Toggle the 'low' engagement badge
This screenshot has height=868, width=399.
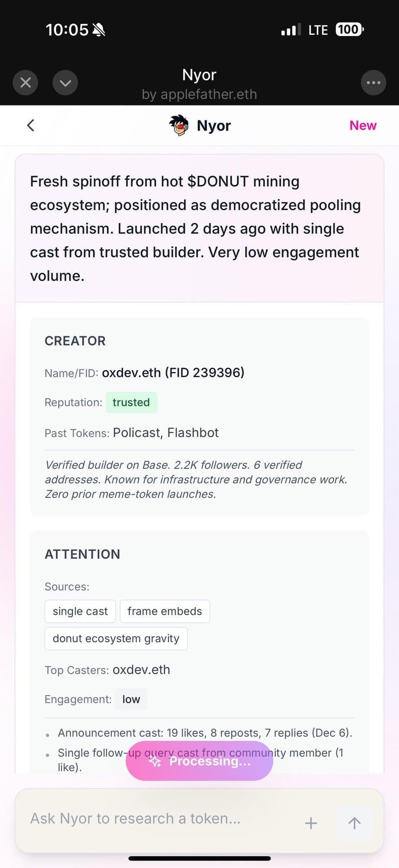tap(131, 699)
